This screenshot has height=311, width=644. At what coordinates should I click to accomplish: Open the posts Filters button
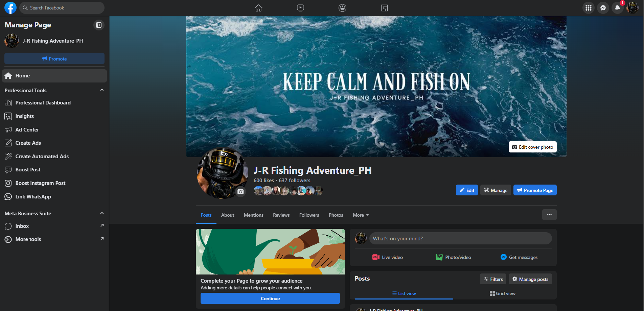click(x=493, y=279)
